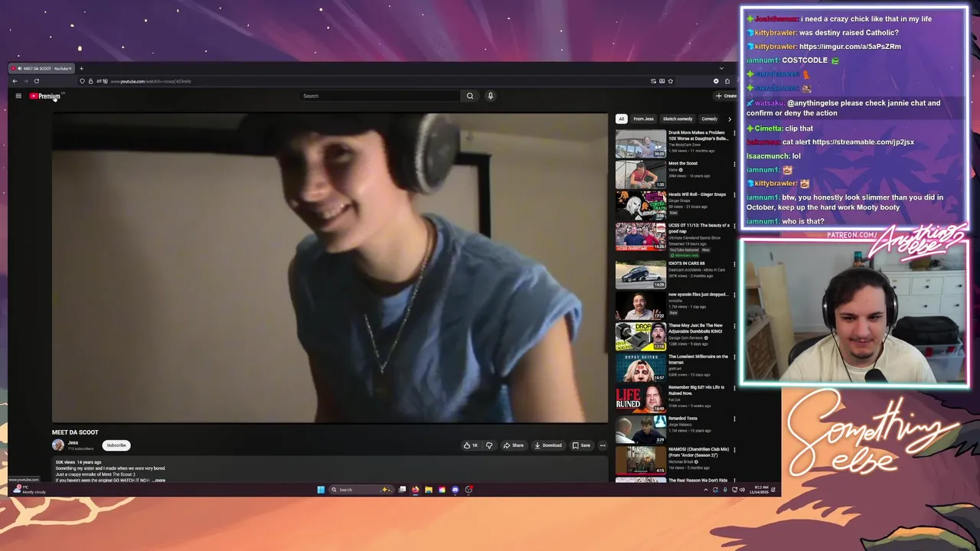Open the Jess channel avatar
Viewport: 980px width, 551px height.
tap(58, 445)
